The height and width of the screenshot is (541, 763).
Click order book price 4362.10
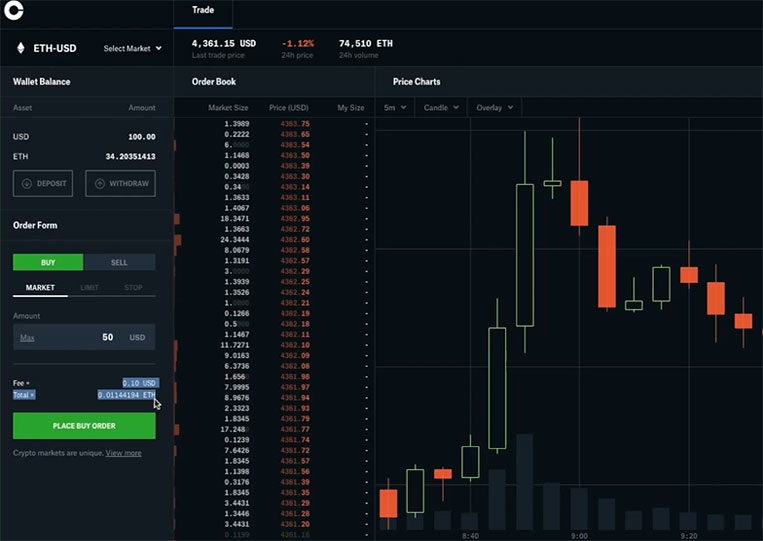click(295, 345)
